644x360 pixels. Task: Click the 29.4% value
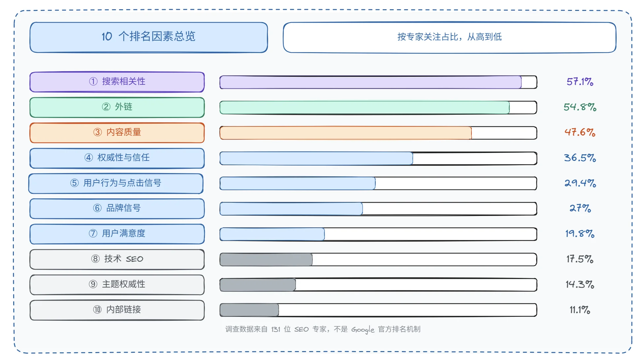(x=580, y=183)
